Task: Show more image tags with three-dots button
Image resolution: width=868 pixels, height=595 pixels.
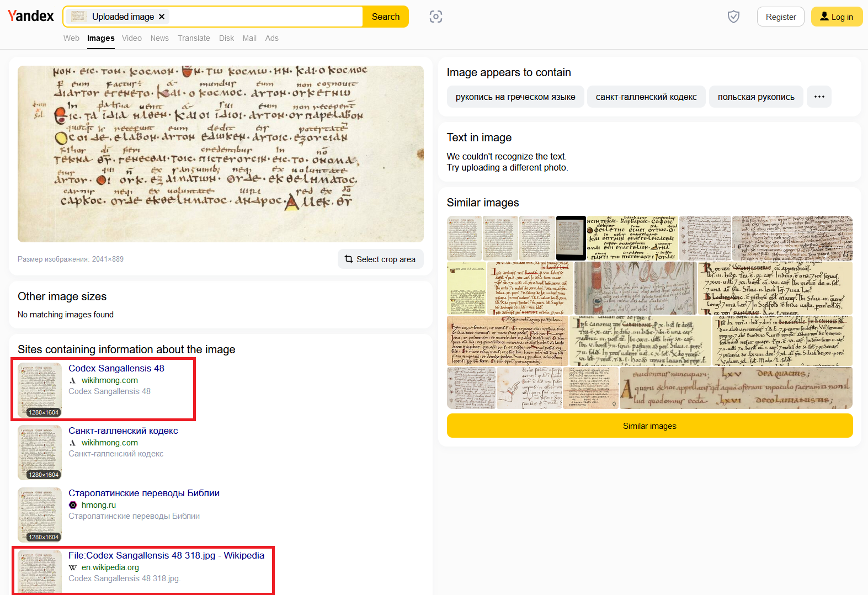Action: point(819,97)
